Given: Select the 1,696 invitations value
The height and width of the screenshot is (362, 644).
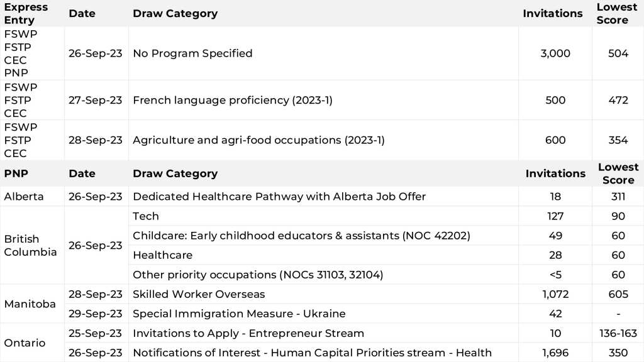Looking at the screenshot, I should point(555,353).
